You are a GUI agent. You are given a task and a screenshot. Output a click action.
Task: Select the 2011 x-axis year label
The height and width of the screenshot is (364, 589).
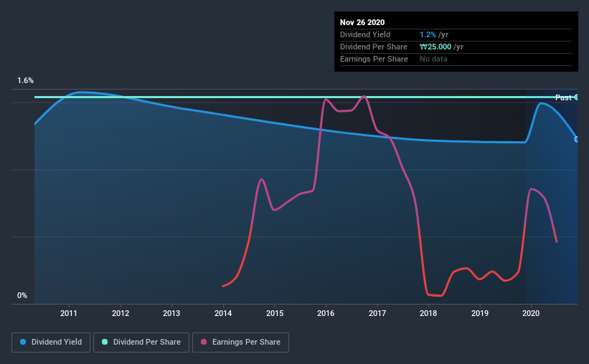(x=69, y=313)
